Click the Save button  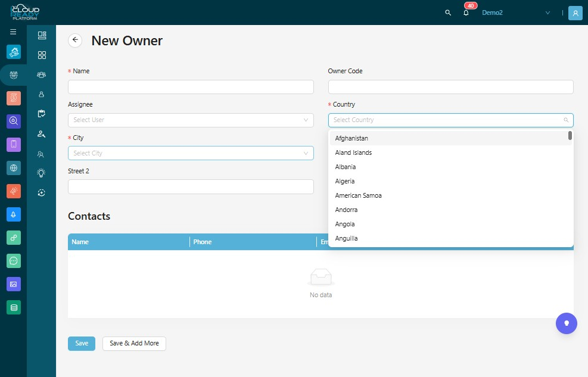coord(82,343)
